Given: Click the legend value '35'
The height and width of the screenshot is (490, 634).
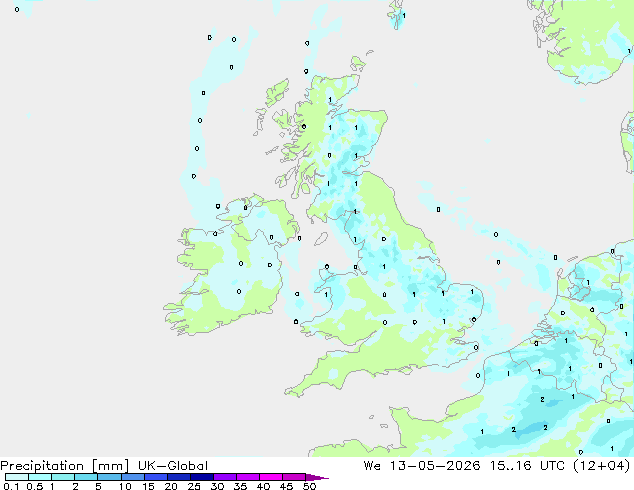Looking at the screenshot, I should pos(240,486).
